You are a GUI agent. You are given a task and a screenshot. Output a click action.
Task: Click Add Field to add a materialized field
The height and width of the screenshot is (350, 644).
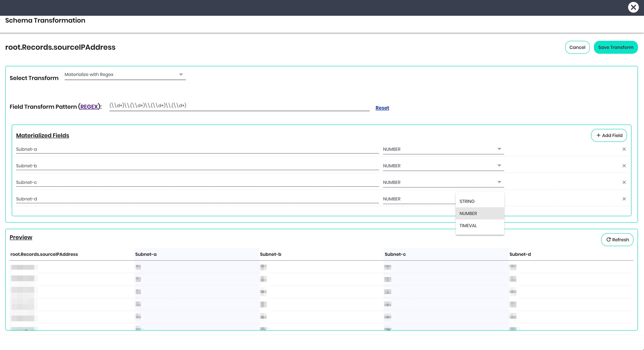click(x=609, y=135)
